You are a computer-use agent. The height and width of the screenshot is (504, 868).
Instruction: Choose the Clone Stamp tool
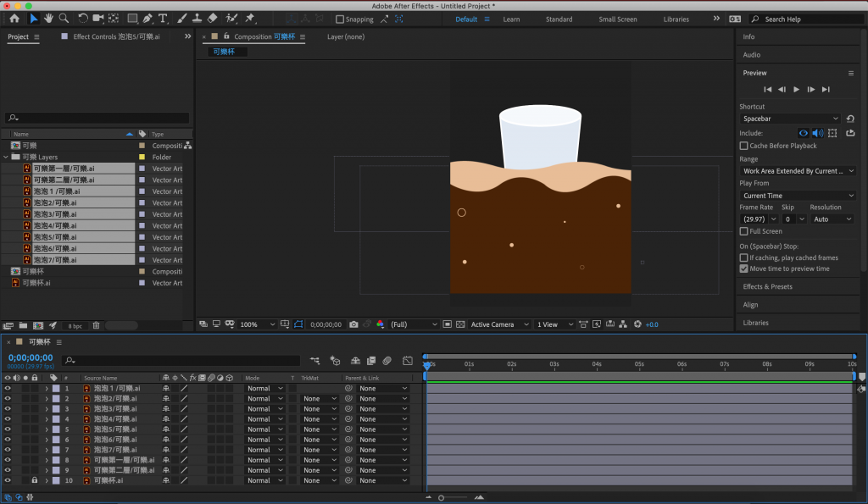(197, 18)
